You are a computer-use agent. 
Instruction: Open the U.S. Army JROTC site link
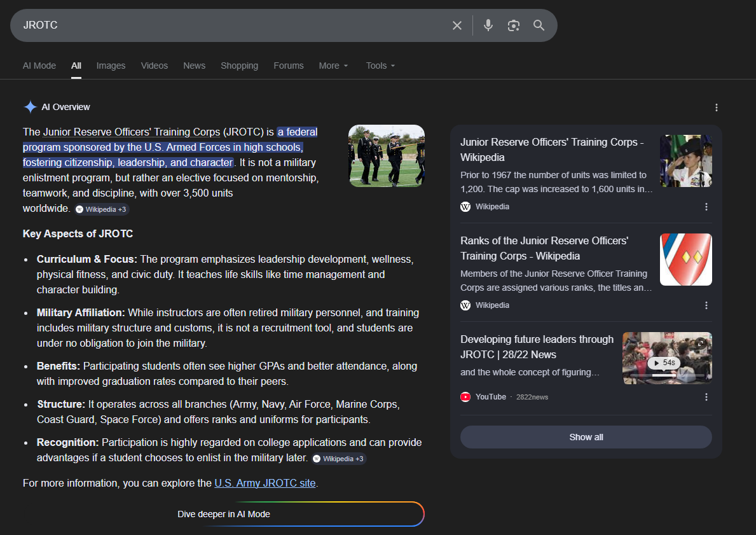[x=265, y=483]
